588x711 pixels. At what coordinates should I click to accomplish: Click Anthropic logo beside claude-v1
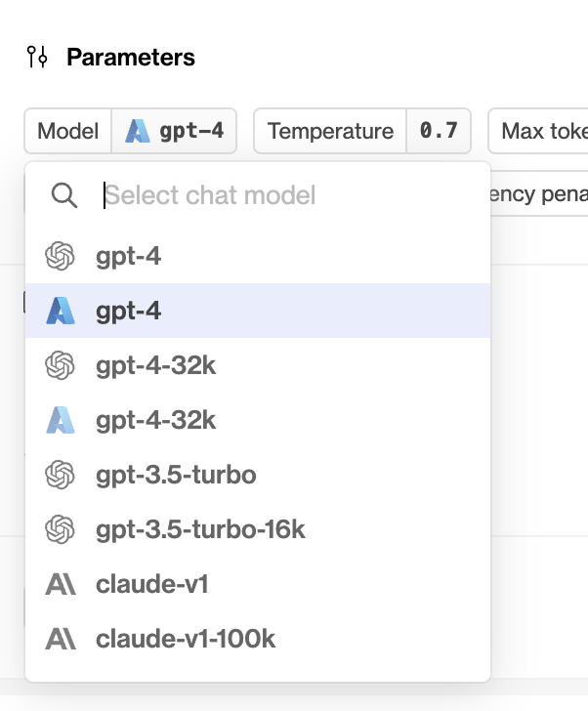pos(61,584)
